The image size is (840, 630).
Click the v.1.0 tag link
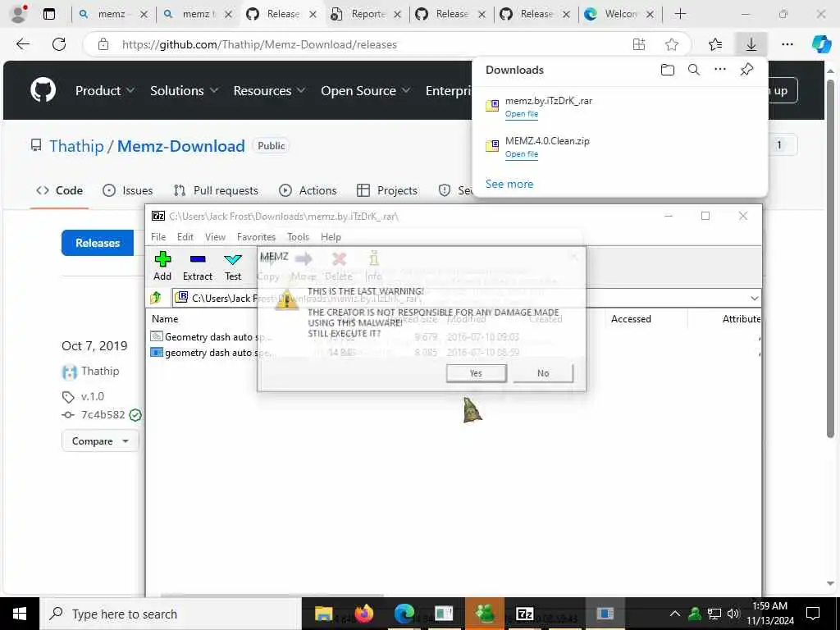pos(93,396)
